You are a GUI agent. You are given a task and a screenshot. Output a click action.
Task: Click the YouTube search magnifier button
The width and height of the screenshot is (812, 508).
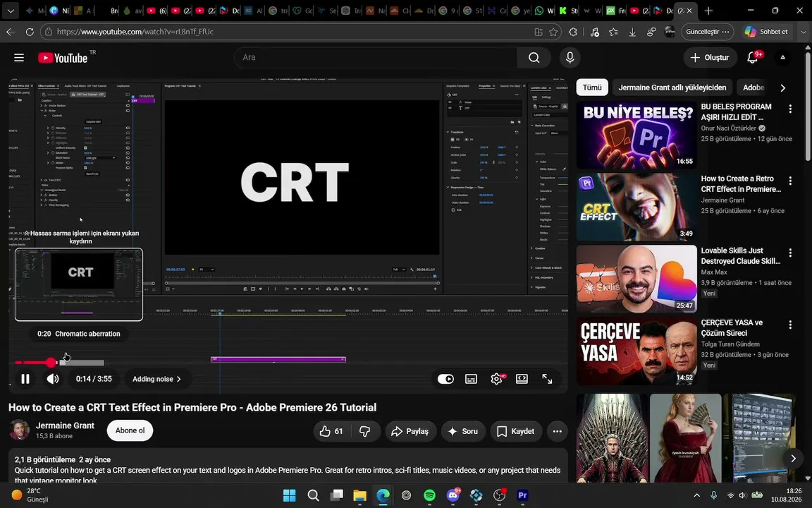534,58
